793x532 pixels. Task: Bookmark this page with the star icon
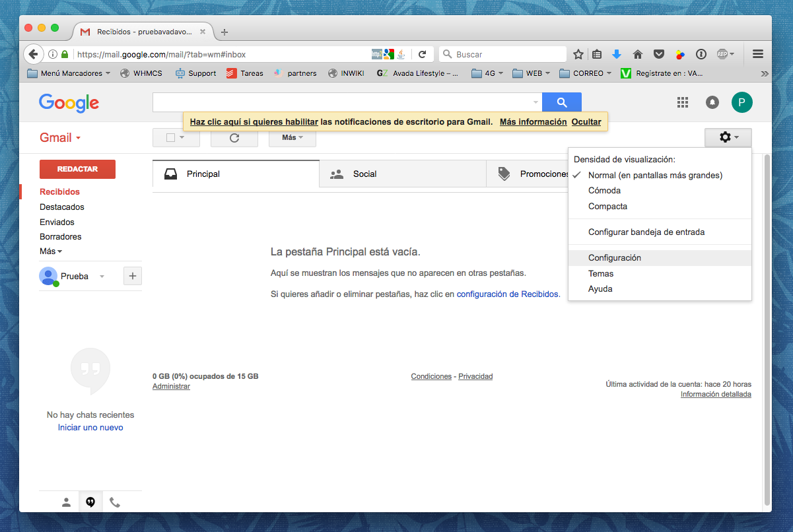coord(578,54)
